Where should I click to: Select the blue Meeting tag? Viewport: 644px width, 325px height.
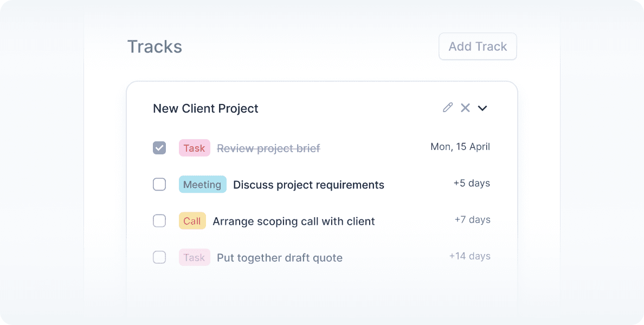(x=202, y=185)
